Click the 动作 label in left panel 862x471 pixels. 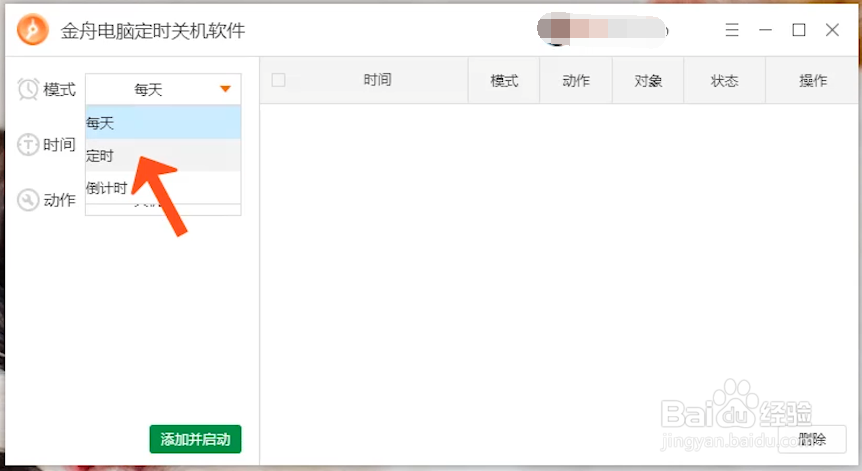pyautogui.click(x=59, y=200)
